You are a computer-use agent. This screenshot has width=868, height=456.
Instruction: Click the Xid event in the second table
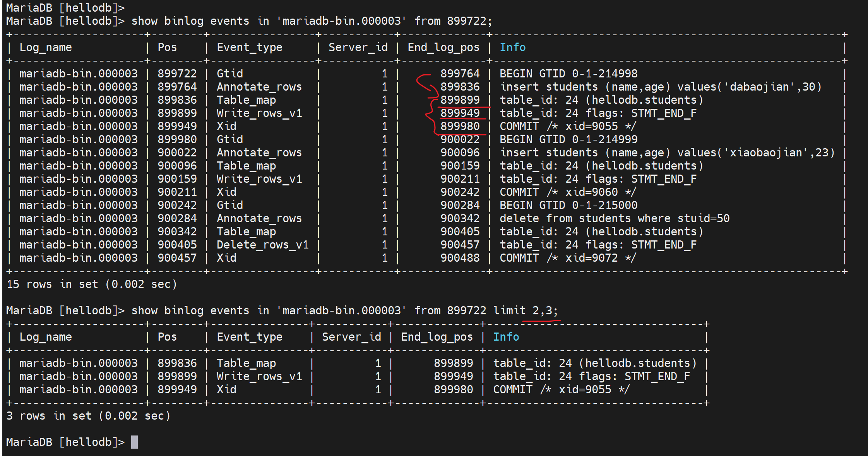[x=226, y=389]
